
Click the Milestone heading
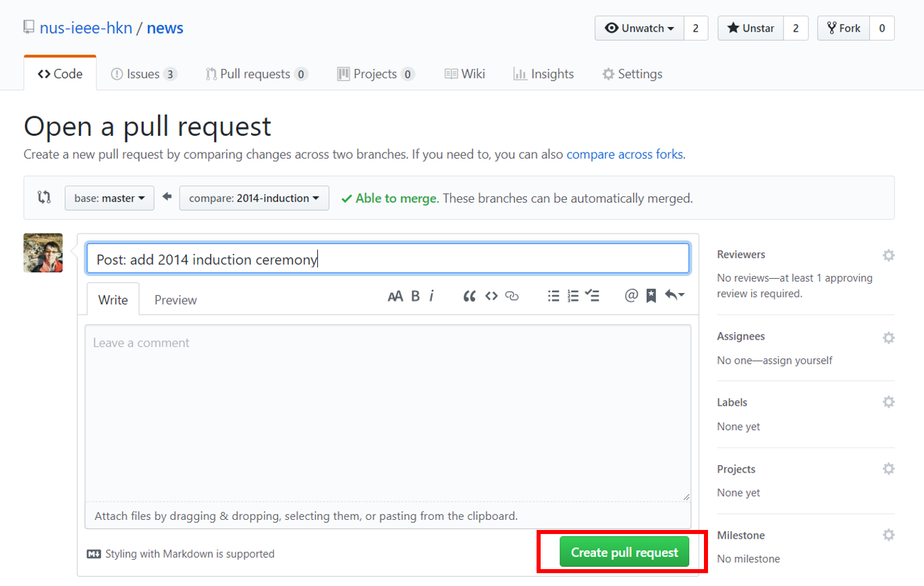(741, 535)
